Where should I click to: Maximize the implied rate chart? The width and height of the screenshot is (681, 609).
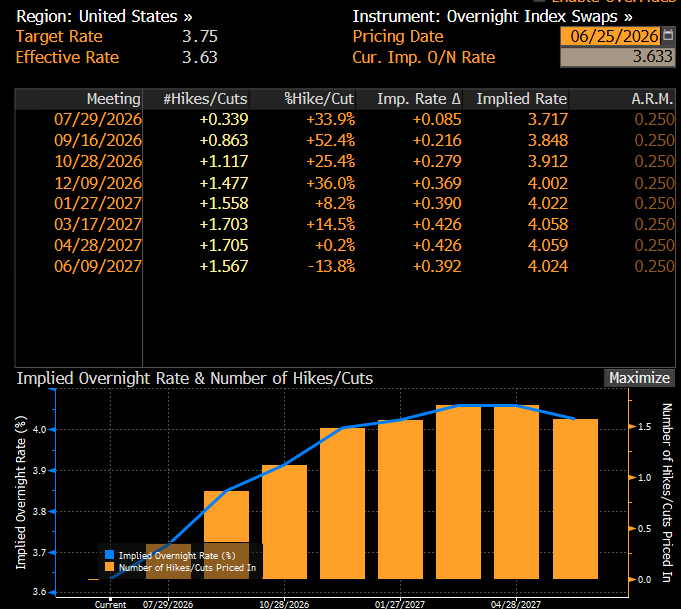click(x=639, y=378)
